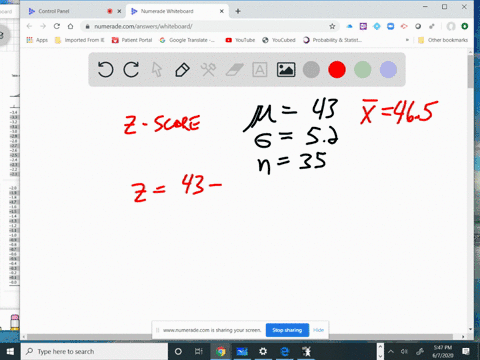
Task: Open Cortana circle on taskbar
Action: (178, 351)
